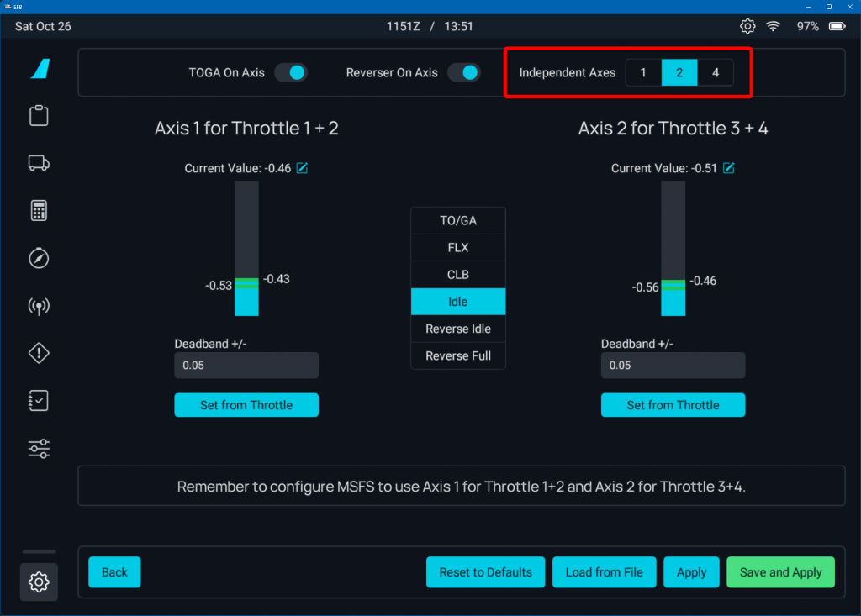Open the Navigation compass icon
The height and width of the screenshot is (616, 861).
click(x=39, y=258)
